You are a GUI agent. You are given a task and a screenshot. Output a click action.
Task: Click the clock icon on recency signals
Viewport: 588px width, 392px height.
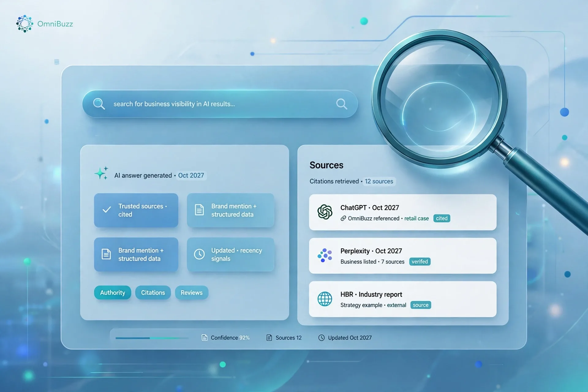pyautogui.click(x=199, y=254)
